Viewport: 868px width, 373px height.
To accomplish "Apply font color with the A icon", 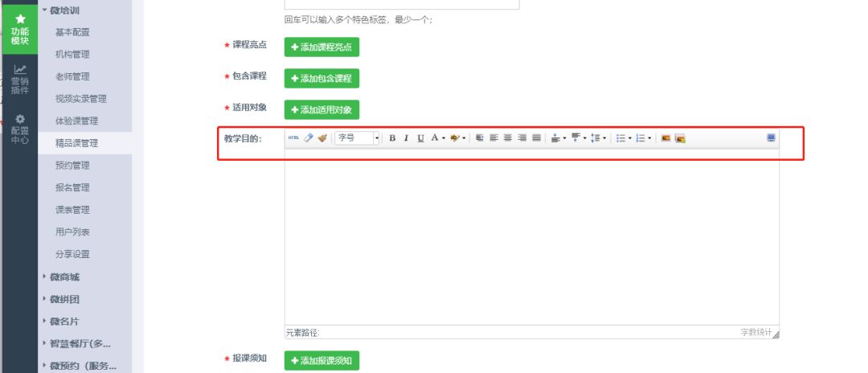I will (x=435, y=137).
